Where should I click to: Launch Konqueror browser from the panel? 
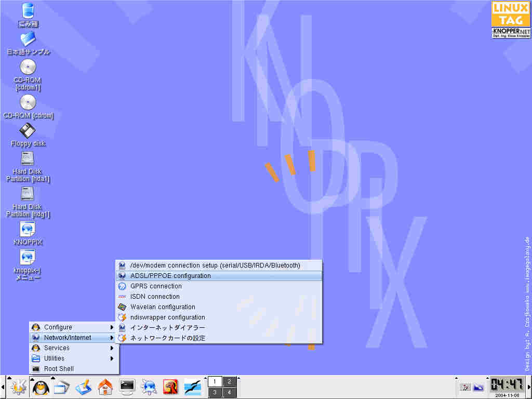click(149, 388)
